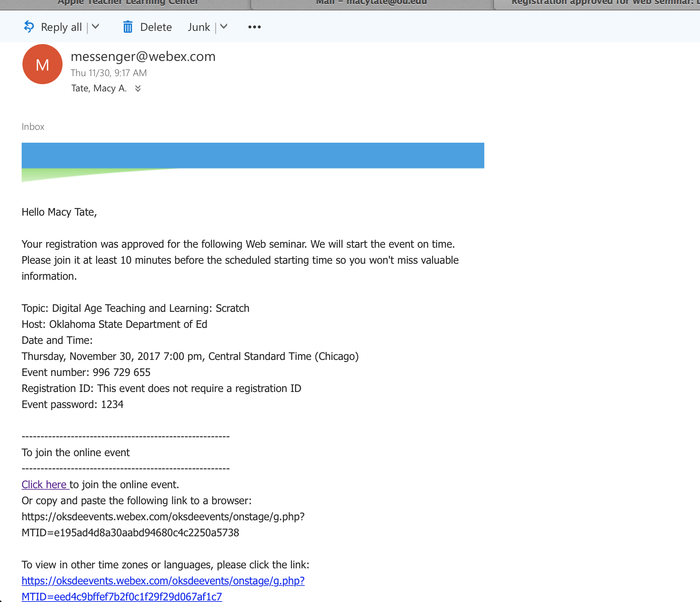
Task: Mark message as Junk
Action: 198,27
